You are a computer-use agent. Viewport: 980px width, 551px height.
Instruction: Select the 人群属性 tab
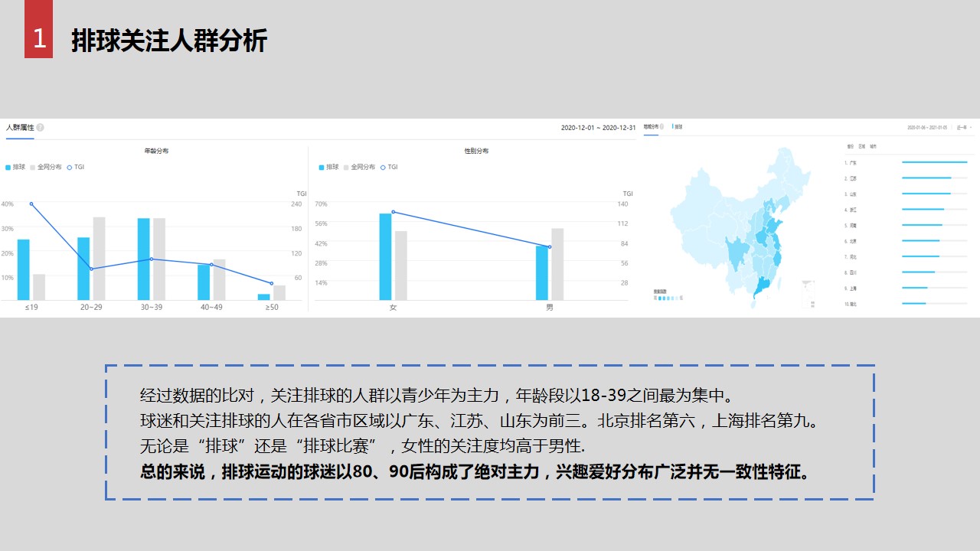20,127
